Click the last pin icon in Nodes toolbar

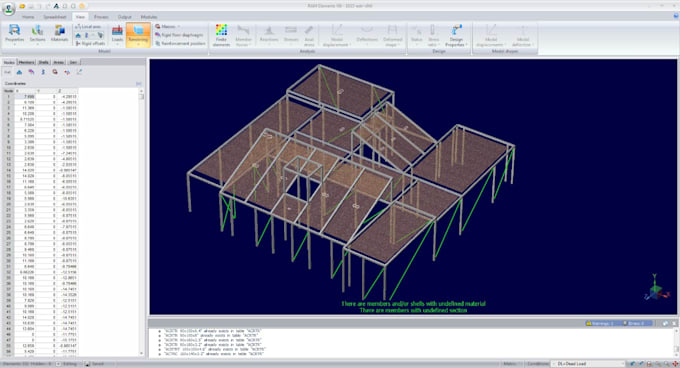pos(79,72)
